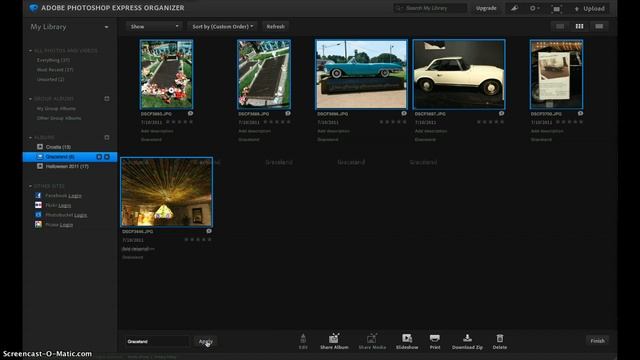The height and width of the screenshot is (360, 640).
Task: Click the Search My Library field
Action: tap(430, 8)
